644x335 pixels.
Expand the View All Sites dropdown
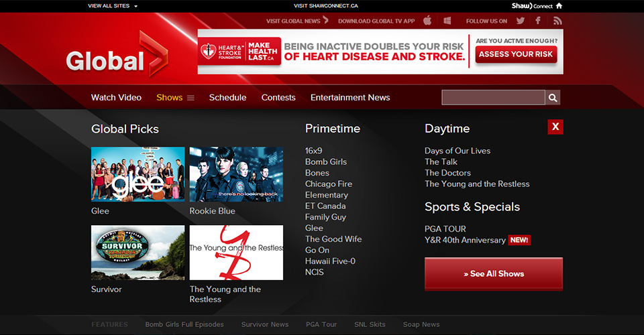pyautogui.click(x=113, y=6)
